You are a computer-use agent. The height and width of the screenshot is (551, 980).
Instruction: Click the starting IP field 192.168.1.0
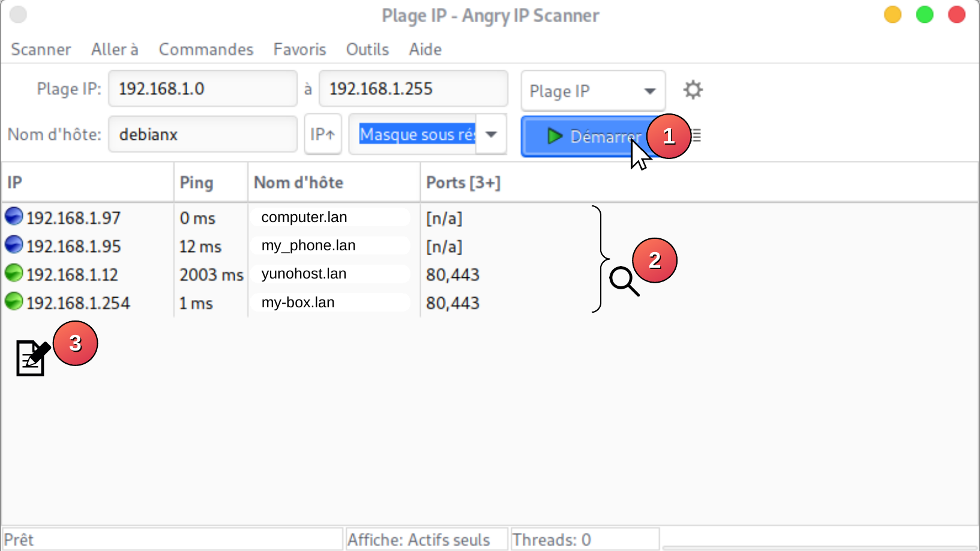(202, 89)
